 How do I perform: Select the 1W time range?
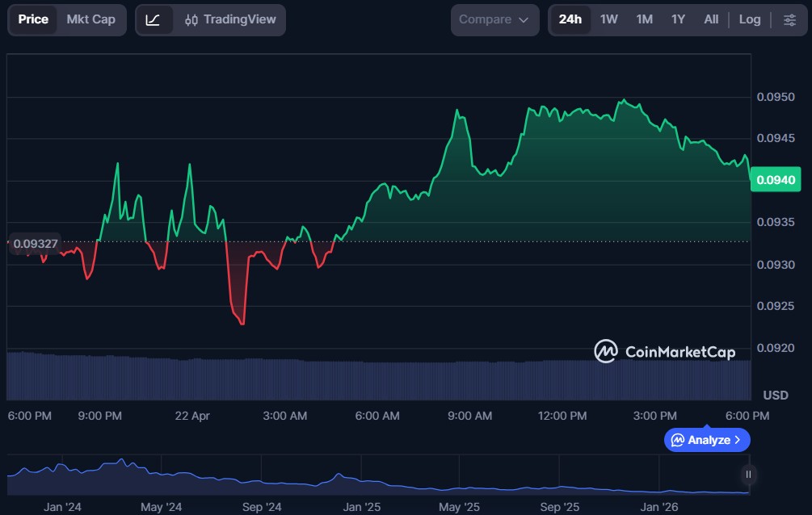pyautogui.click(x=608, y=19)
